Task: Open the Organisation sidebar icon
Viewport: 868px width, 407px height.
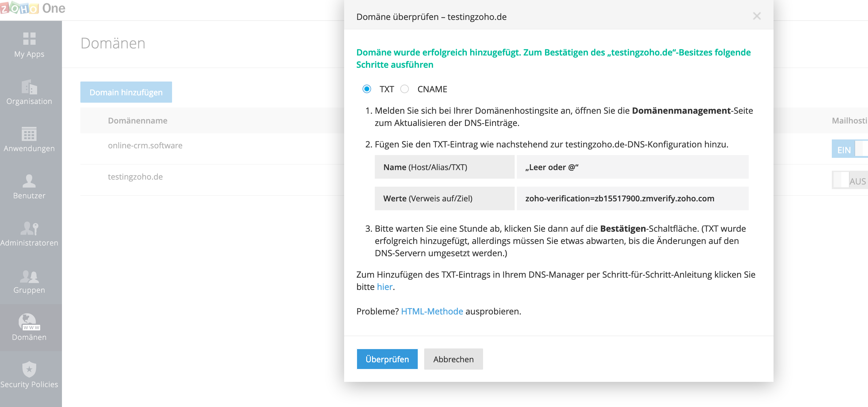Action: [29, 87]
